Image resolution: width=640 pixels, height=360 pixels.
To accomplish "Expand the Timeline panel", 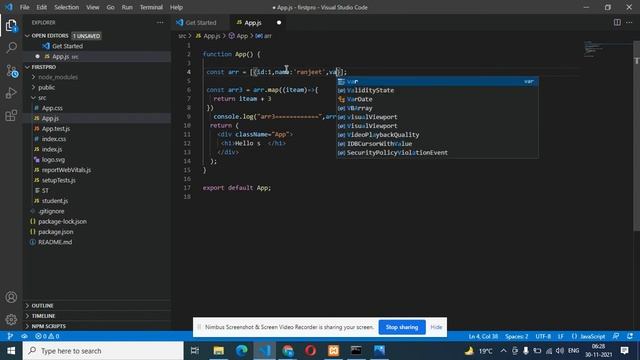I will coord(43,316).
